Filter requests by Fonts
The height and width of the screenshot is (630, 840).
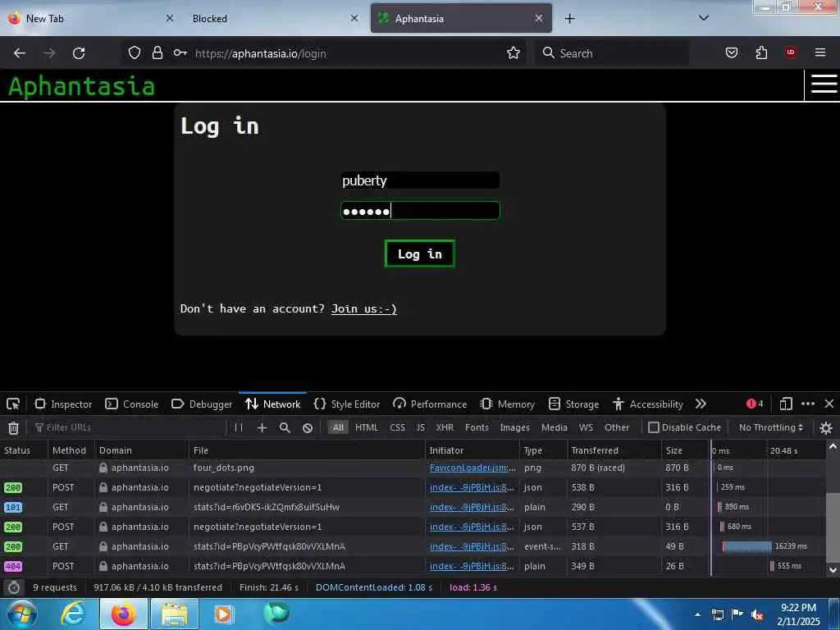[477, 427]
